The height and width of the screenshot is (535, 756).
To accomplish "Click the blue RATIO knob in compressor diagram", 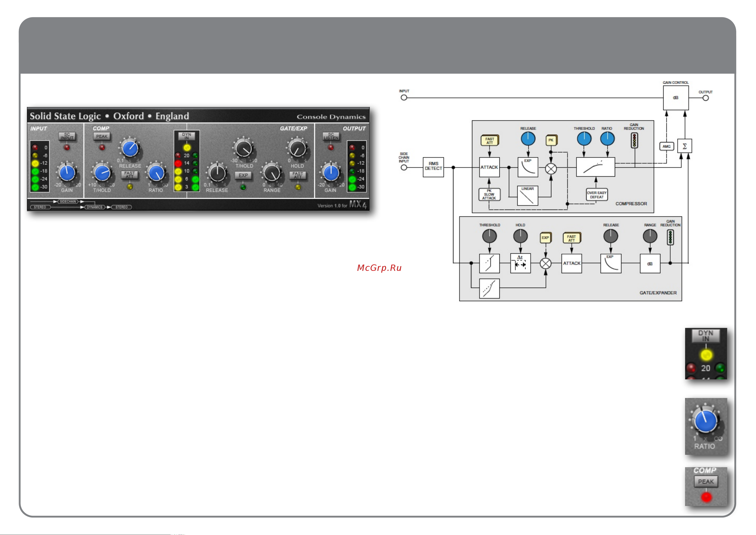I will (x=607, y=139).
